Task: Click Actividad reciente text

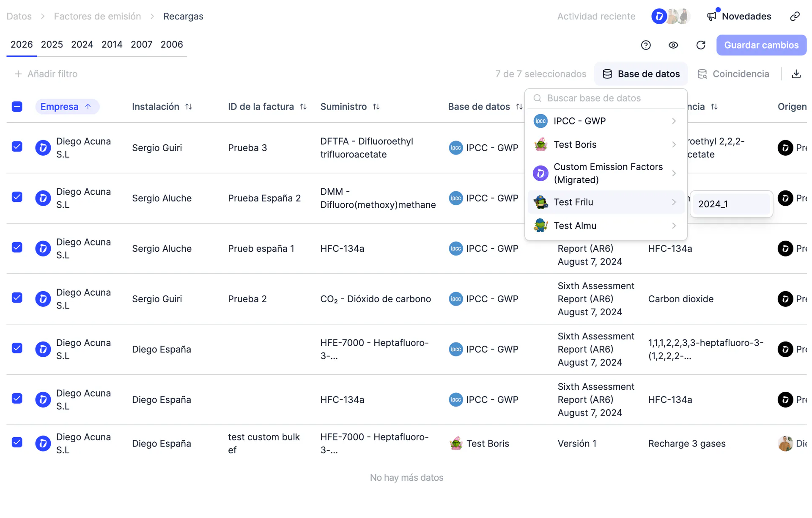Action: pos(596,17)
